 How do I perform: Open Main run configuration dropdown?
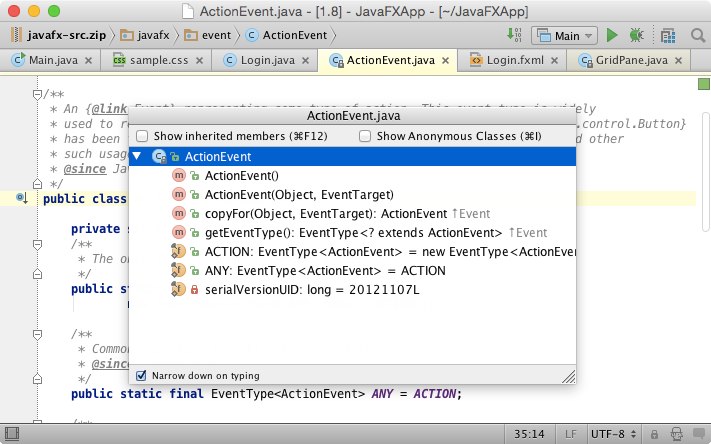click(564, 35)
